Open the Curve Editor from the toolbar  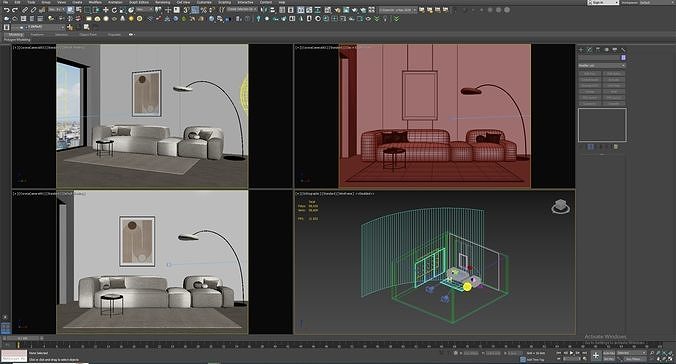[309, 9]
